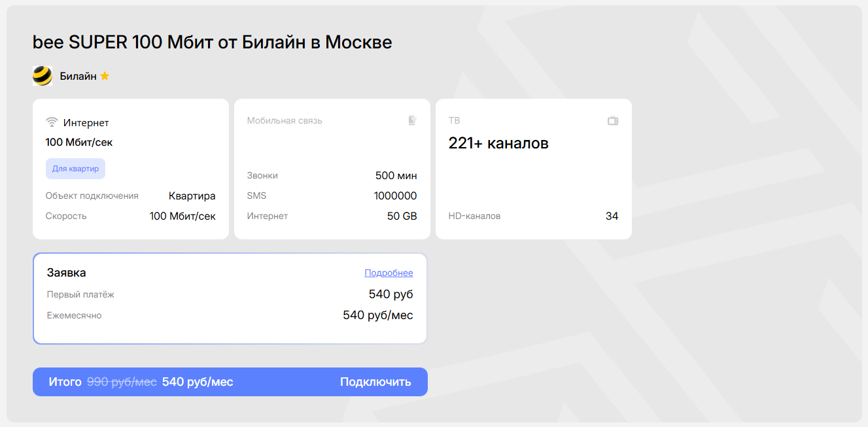Click the 221+ каналов heading
This screenshot has width=868, height=427.
[498, 143]
